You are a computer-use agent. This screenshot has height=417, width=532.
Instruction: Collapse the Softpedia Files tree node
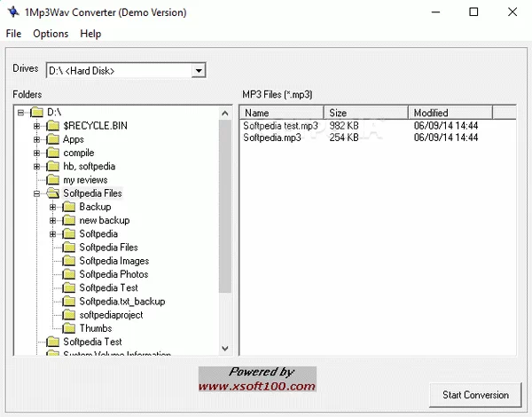(37, 193)
